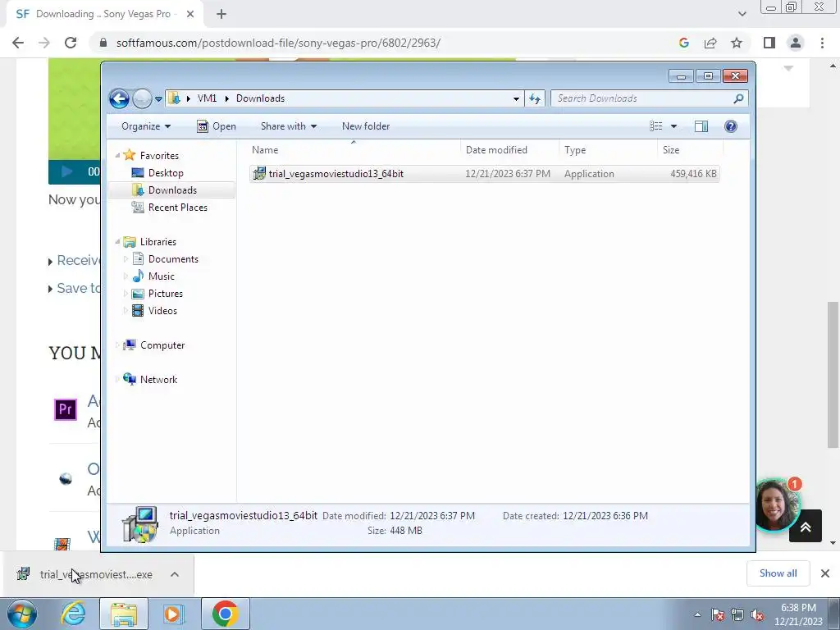Image resolution: width=840 pixels, height=630 pixels.
Task: Collapse the Favorites tree node
Action: click(x=117, y=155)
